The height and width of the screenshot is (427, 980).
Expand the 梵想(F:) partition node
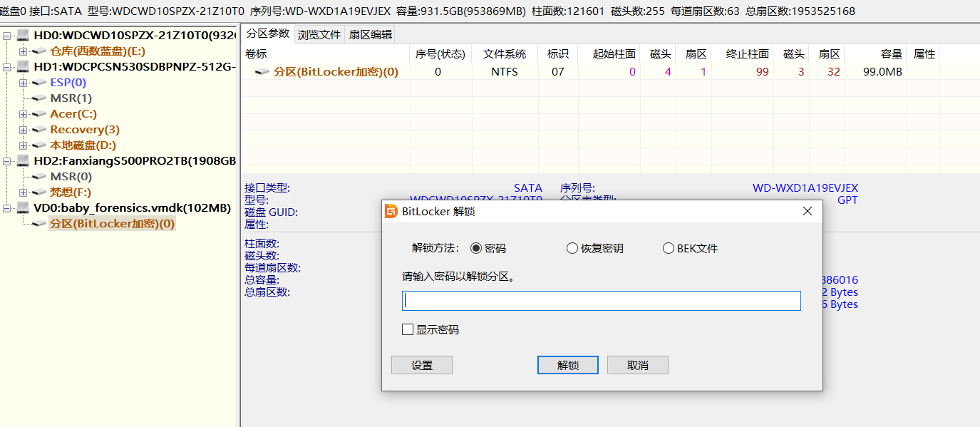23,192
